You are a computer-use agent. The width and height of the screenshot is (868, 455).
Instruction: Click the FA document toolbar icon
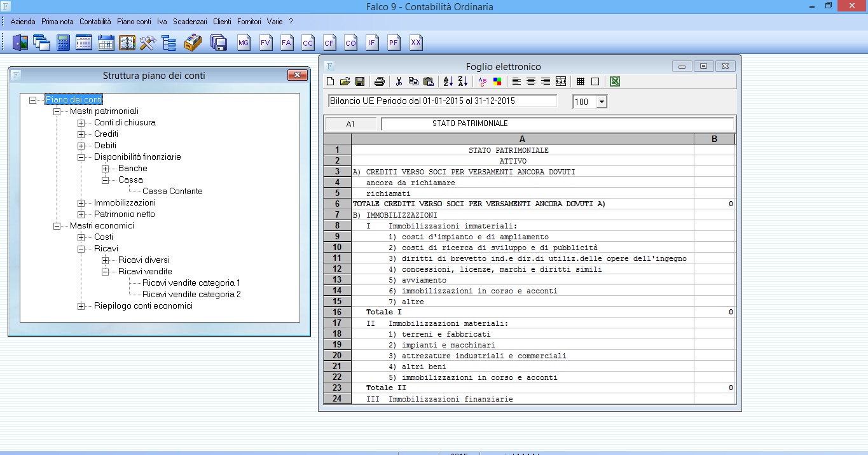287,43
